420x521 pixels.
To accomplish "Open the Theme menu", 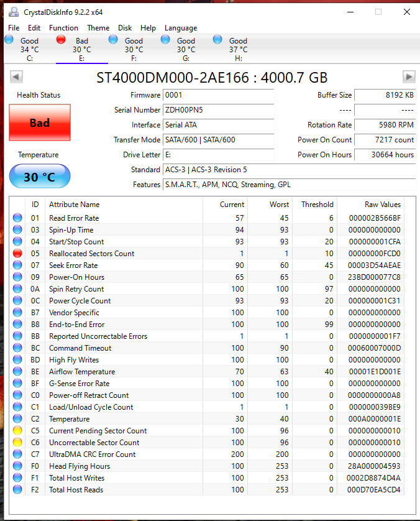I will point(98,28).
